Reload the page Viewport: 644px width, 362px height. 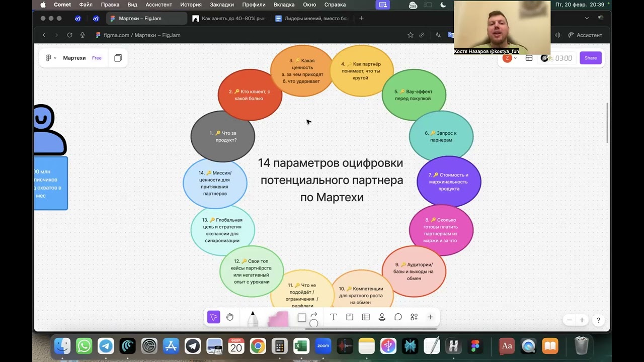click(x=69, y=35)
